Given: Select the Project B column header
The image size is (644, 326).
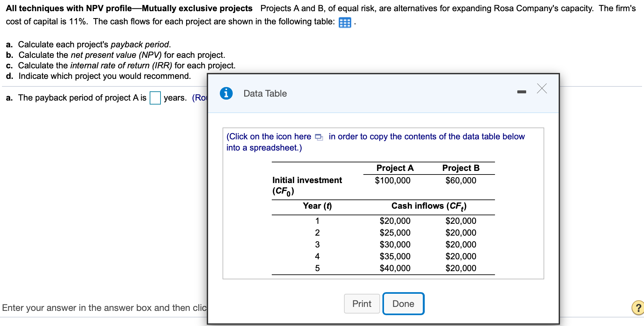Looking at the screenshot, I should click(461, 168).
